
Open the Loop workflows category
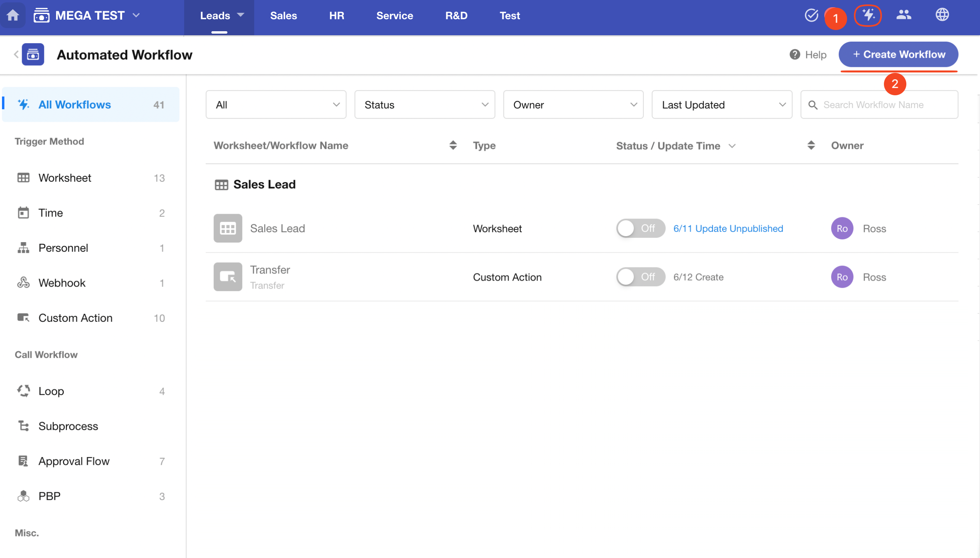click(x=51, y=391)
